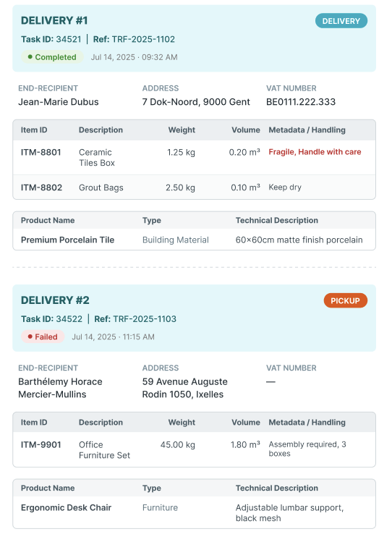Click the address 59 Avenue Auguste Rodin
This screenshot has height=550, width=392.
point(184,388)
